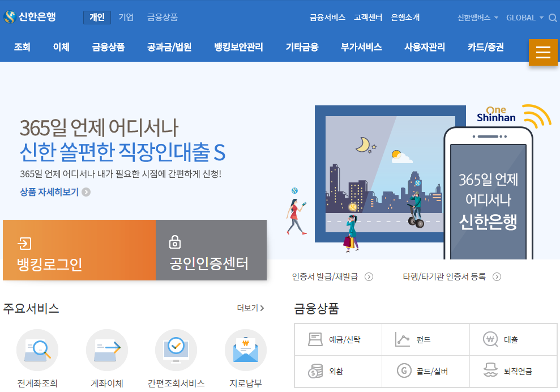Click the circled arrow beside 타행/타기관 인증서 등록
Viewport: 560px width, 392px height.
[x=497, y=277]
